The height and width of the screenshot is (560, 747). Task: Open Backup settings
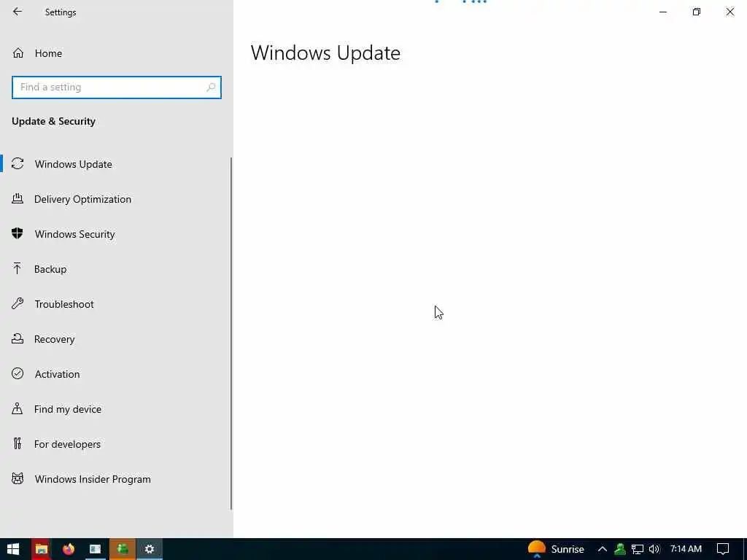pos(116,269)
